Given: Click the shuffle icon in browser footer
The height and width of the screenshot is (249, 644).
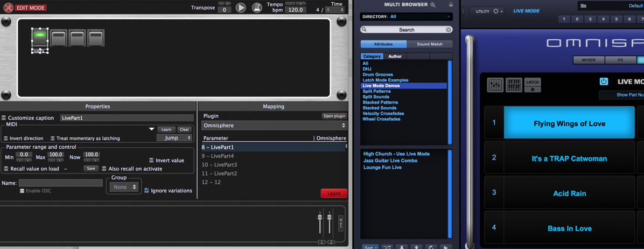Looking at the screenshot, I should pos(387,247).
